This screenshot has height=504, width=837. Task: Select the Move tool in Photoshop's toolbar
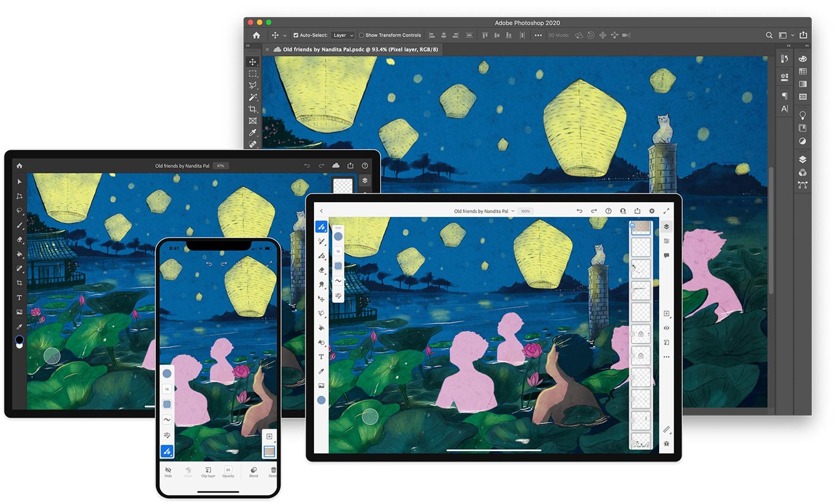253,62
